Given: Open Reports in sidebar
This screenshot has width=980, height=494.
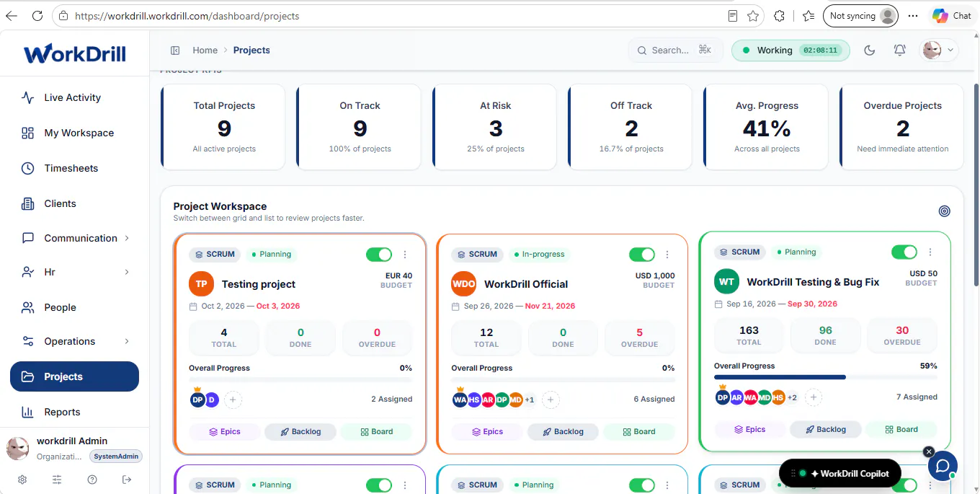Looking at the screenshot, I should click(x=75, y=412).
